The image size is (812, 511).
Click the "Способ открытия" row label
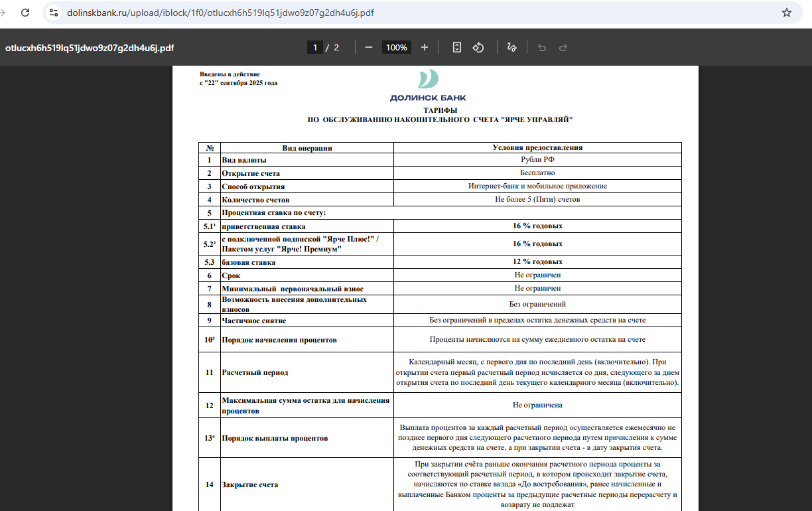pos(253,186)
